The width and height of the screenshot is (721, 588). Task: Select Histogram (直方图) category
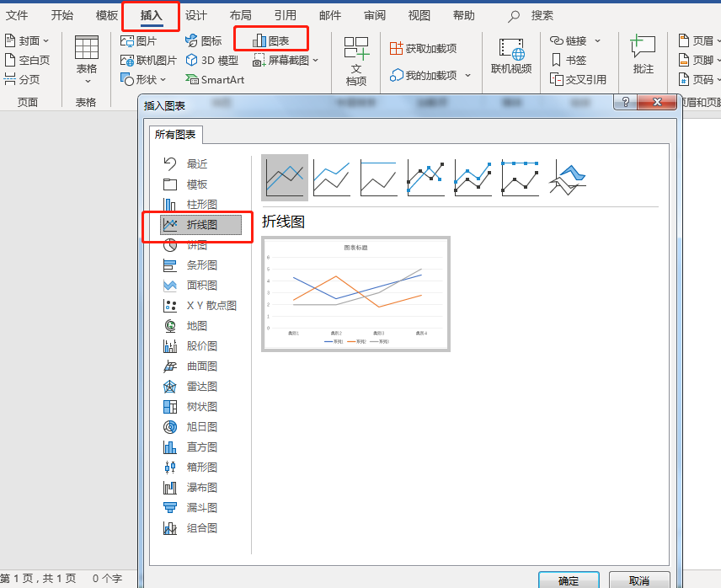click(190, 447)
